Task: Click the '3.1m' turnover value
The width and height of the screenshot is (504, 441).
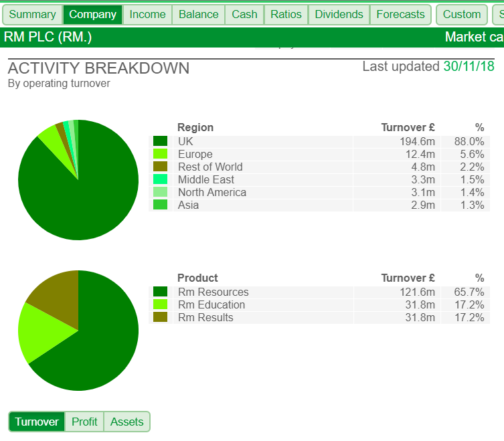Action: [x=423, y=192]
